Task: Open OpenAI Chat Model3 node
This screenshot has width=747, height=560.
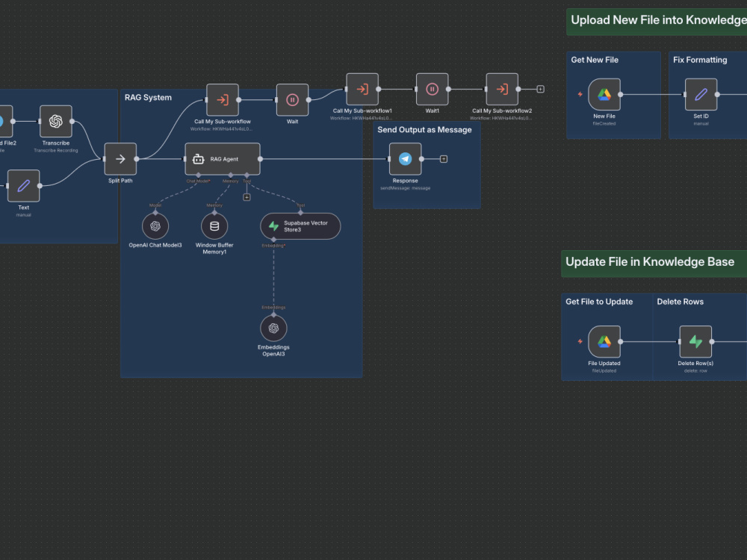Action: tap(155, 226)
